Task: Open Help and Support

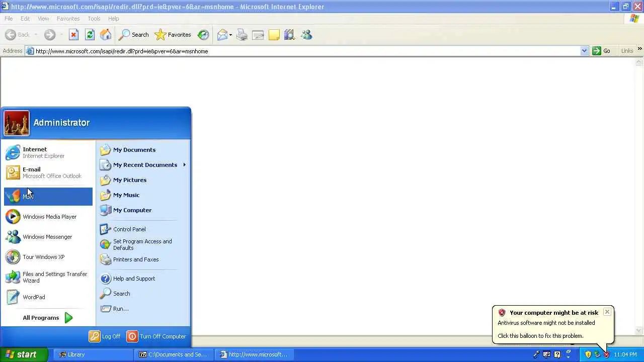Action: 143,279
